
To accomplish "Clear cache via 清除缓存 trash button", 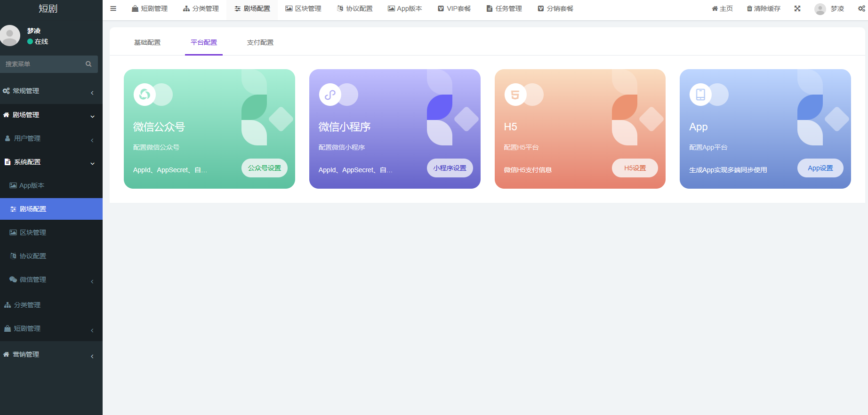I will pyautogui.click(x=764, y=8).
